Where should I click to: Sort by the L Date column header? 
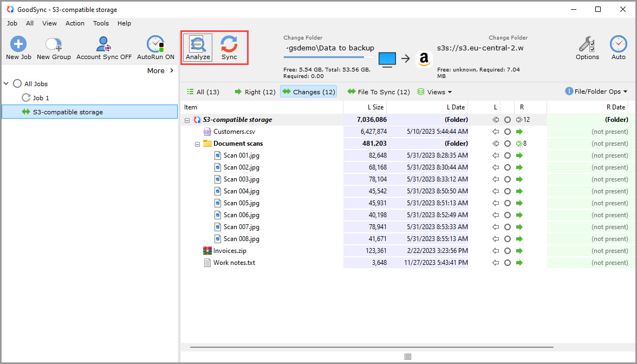coord(427,107)
